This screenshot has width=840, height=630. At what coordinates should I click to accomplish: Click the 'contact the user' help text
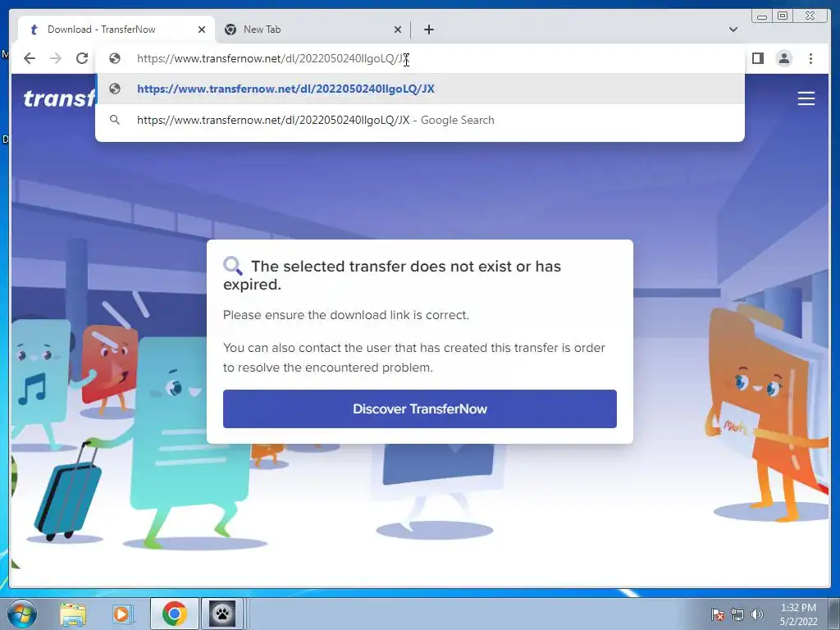pyautogui.click(x=414, y=358)
